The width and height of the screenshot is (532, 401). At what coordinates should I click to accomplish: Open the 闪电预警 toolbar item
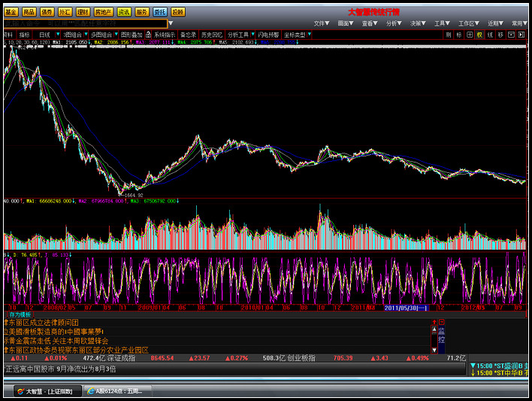pyautogui.click(x=268, y=35)
